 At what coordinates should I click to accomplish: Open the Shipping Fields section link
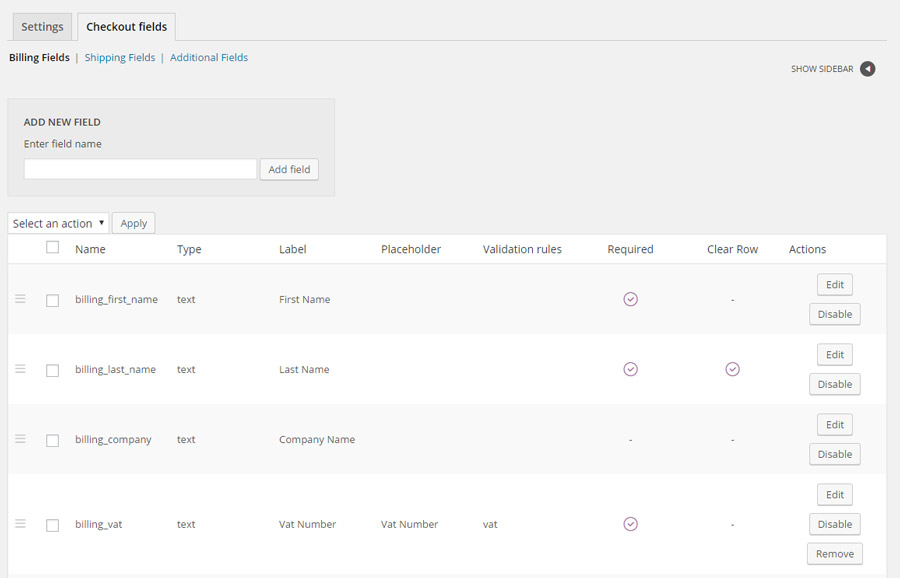pyautogui.click(x=120, y=58)
